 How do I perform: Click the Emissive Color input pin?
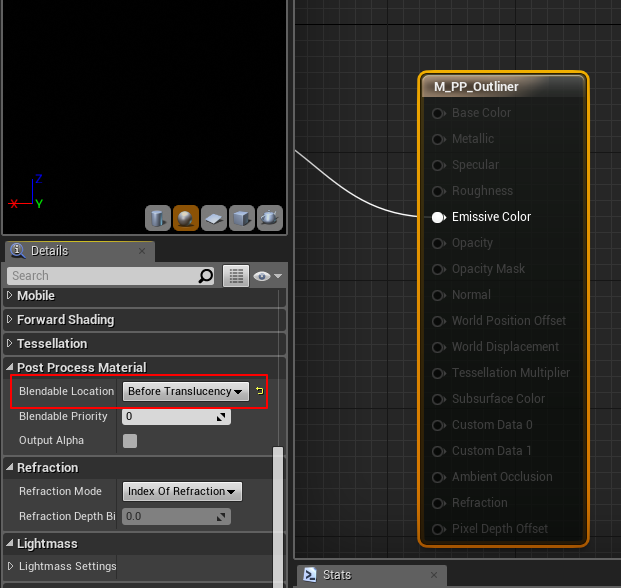tap(438, 217)
